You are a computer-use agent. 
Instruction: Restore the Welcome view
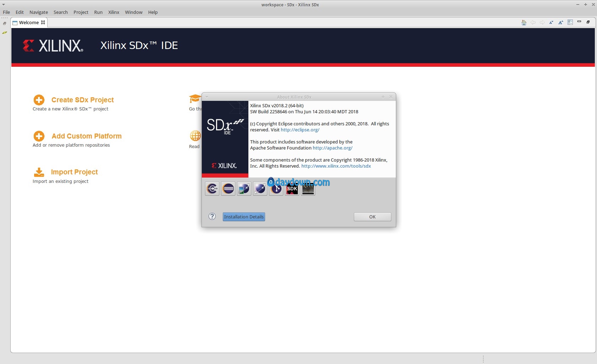(x=588, y=22)
